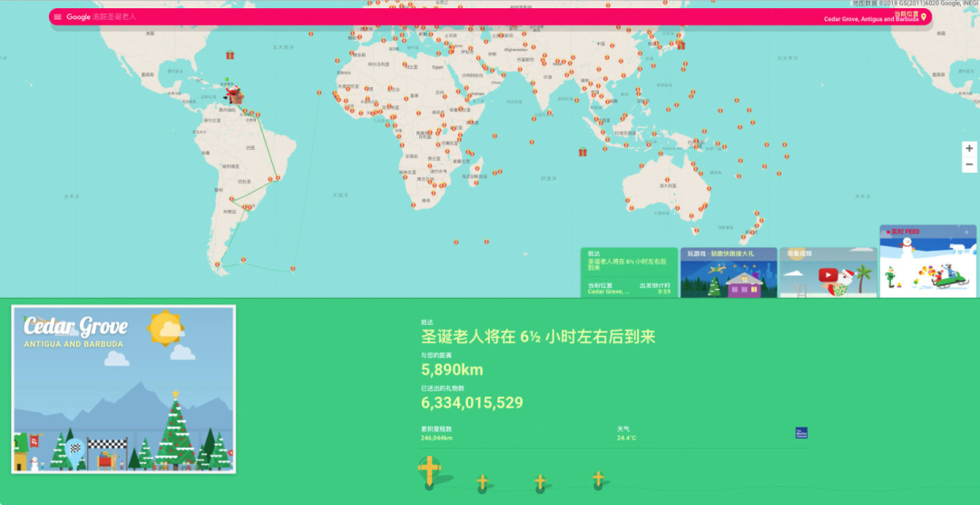Zoom out the map with the minus button
The image size is (980, 505).
click(969, 164)
